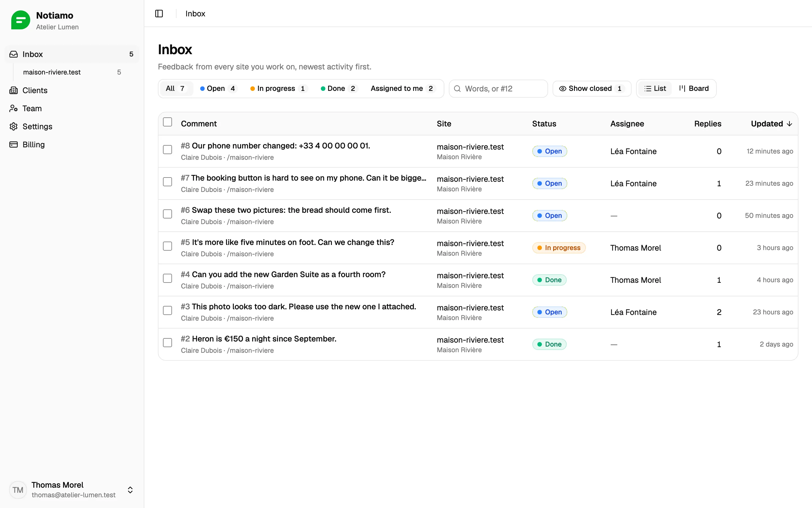Tick the checkbox for comment #5
Screen dimensions: 812x508
(x=167, y=246)
